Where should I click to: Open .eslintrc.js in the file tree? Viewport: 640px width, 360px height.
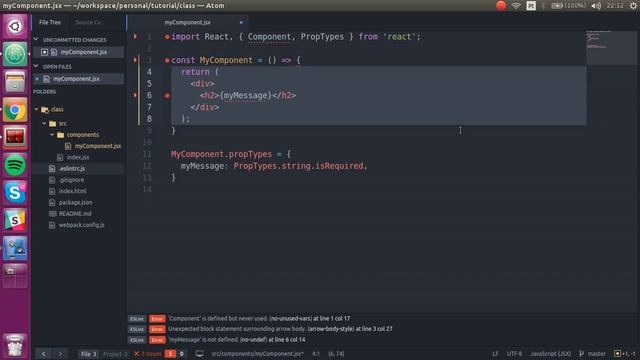click(72, 169)
